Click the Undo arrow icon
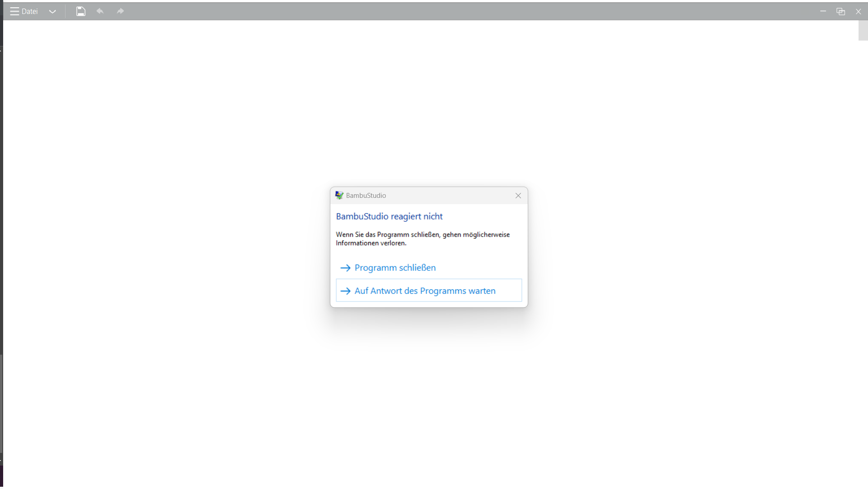The height and width of the screenshot is (489, 868). pos(100,11)
